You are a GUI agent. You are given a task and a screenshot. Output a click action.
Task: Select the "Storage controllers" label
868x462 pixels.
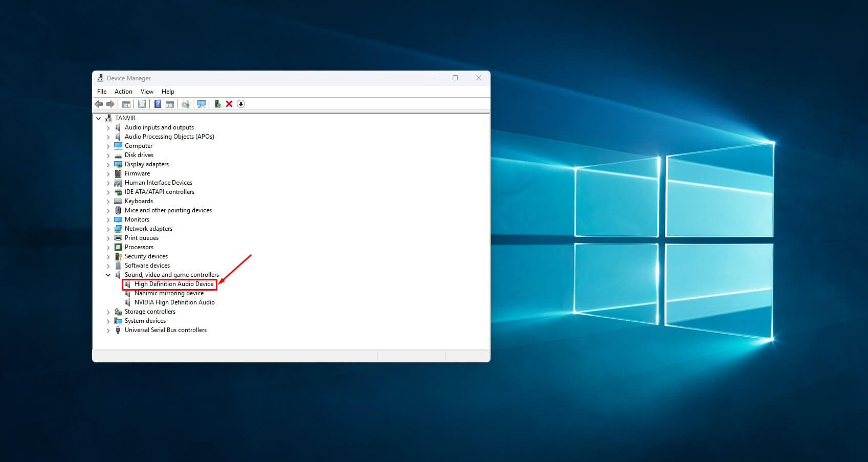click(150, 312)
